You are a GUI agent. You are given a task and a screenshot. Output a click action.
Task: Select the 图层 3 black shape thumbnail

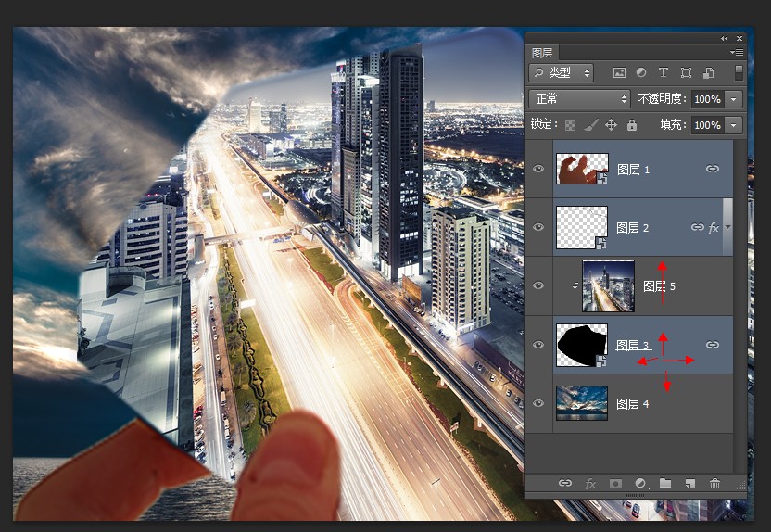(582, 345)
